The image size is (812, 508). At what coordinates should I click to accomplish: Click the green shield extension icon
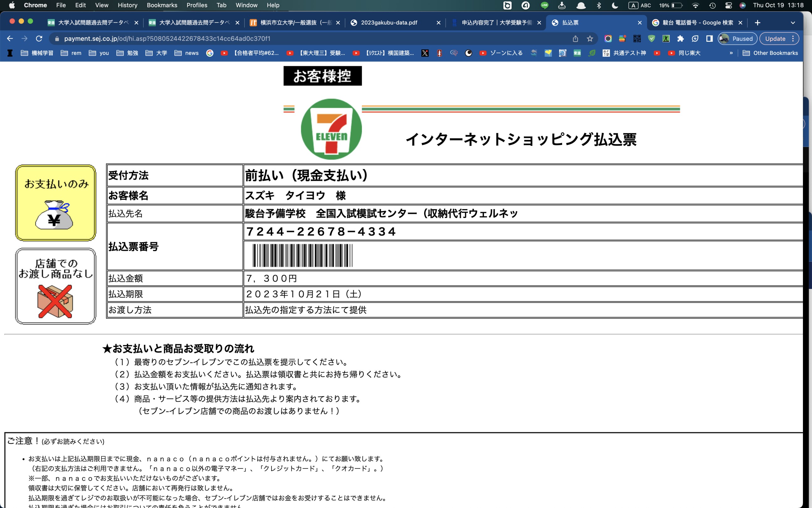[651, 39]
